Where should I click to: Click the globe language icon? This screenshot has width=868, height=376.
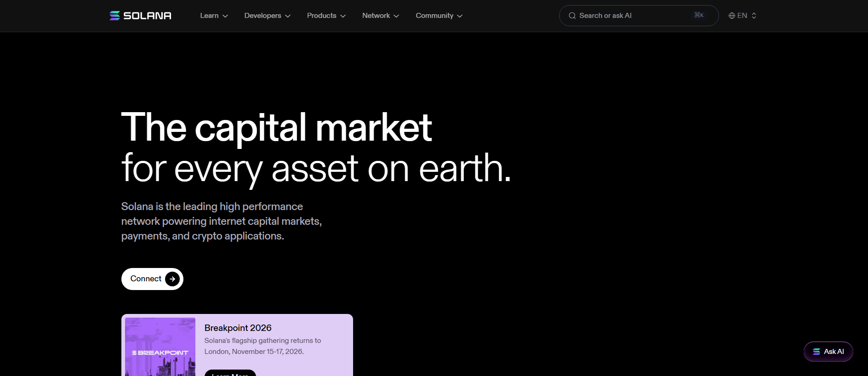tap(732, 16)
